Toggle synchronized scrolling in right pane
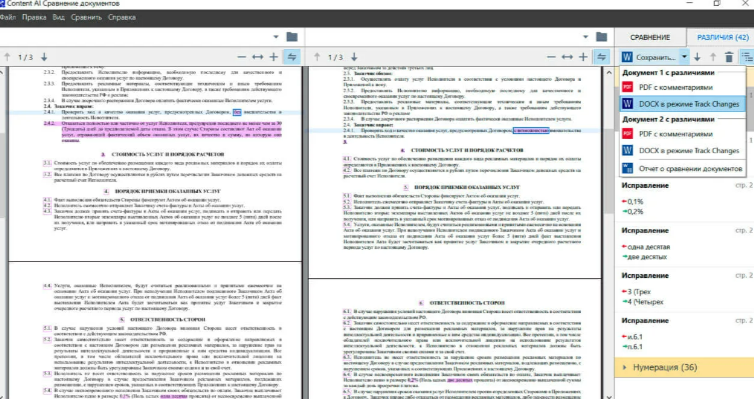The image size is (754, 399). point(602,57)
